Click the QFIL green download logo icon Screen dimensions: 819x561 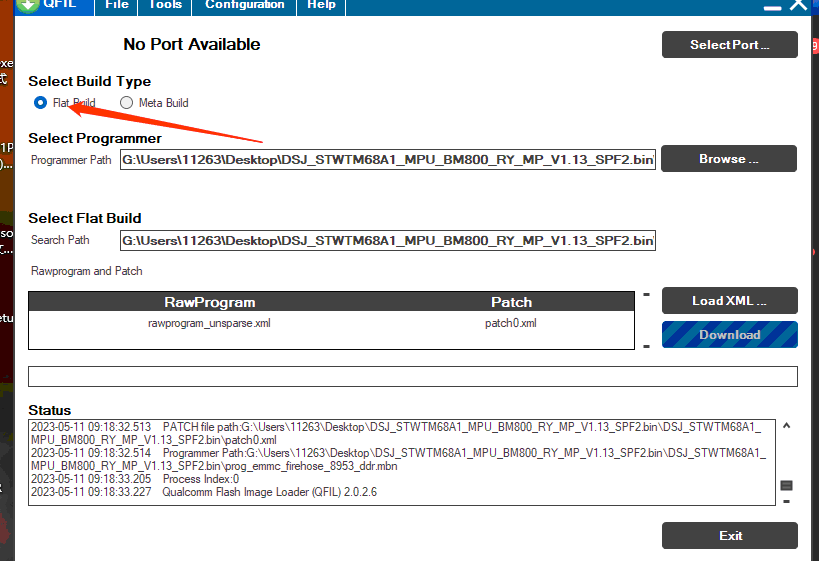click(32, 5)
